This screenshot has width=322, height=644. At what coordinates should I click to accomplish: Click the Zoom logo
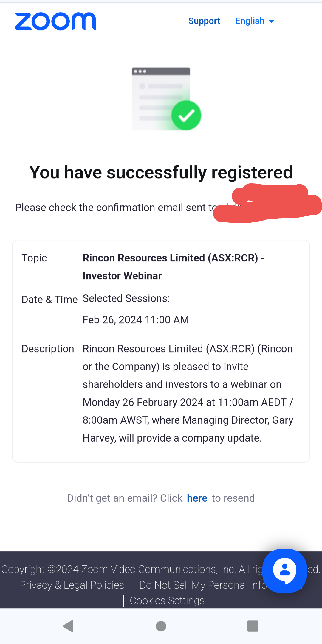55,21
